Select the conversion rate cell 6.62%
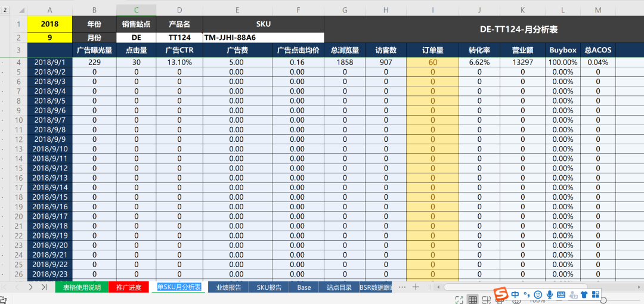Screen dimensions: 644x304 tap(479, 63)
